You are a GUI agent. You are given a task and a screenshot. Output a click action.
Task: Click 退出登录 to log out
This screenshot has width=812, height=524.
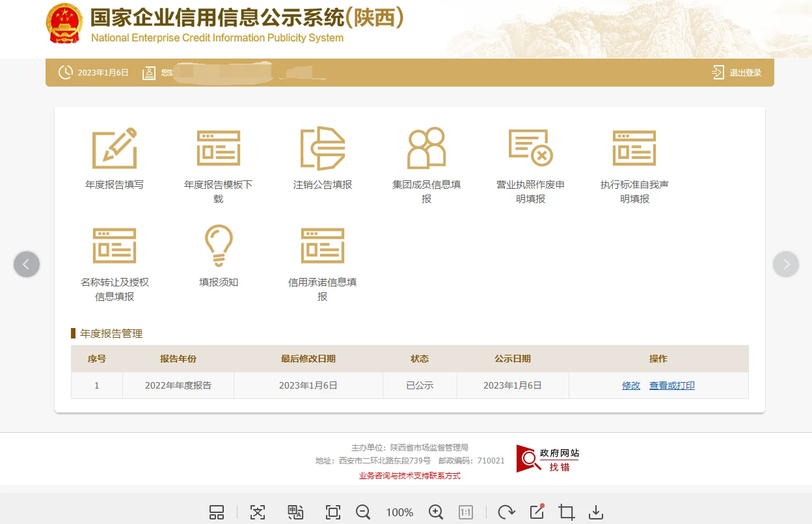tap(737, 73)
